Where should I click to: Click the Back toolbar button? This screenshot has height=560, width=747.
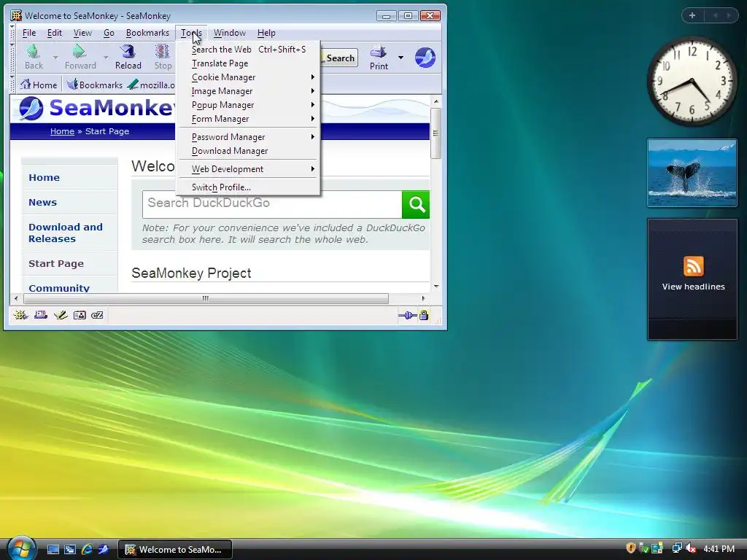click(x=34, y=57)
